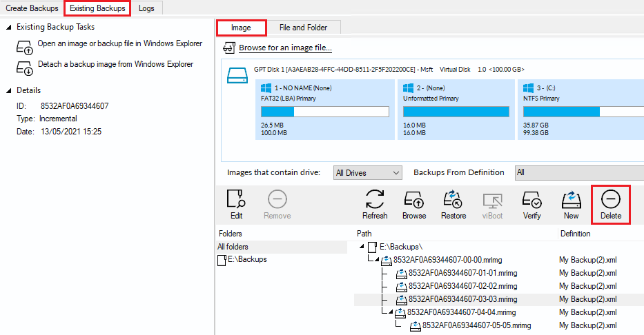Viewport: 644px width, 335px height.
Task: Open an image in Windows Explorer
Action: point(119,44)
